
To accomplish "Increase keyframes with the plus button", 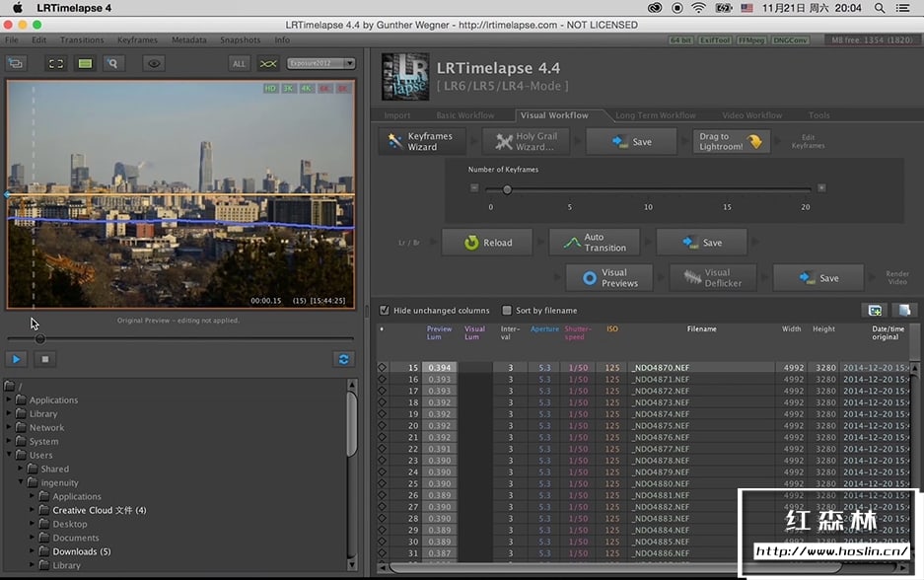I will (821, 188).
